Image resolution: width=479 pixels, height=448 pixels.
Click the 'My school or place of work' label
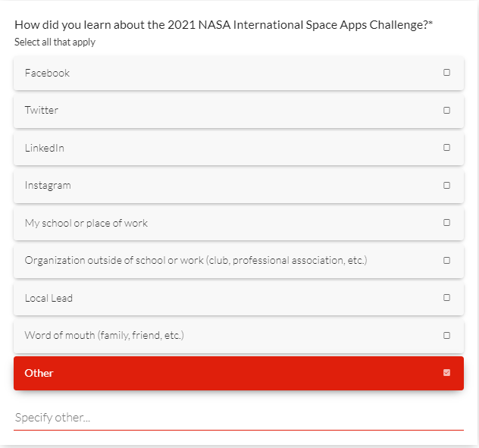(x=86, y=223)
